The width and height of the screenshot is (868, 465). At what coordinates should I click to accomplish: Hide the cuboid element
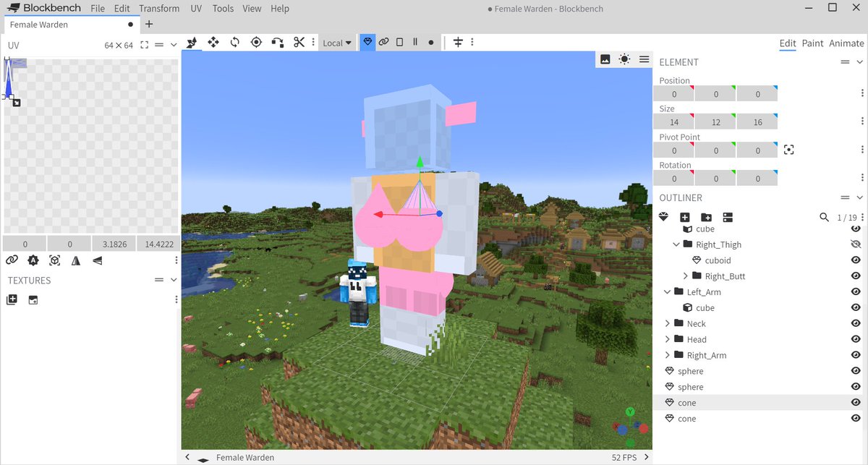[856, 260]
